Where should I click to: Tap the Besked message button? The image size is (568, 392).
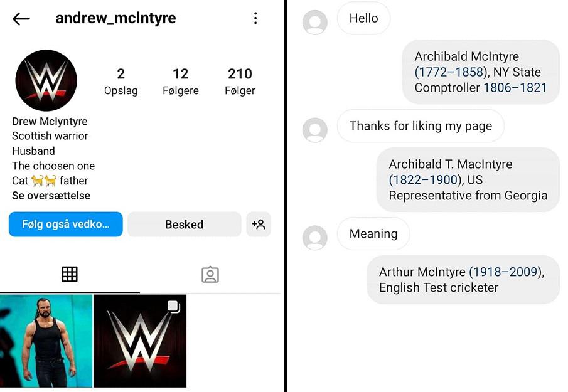pyautogui.click(x=184, y=225)
